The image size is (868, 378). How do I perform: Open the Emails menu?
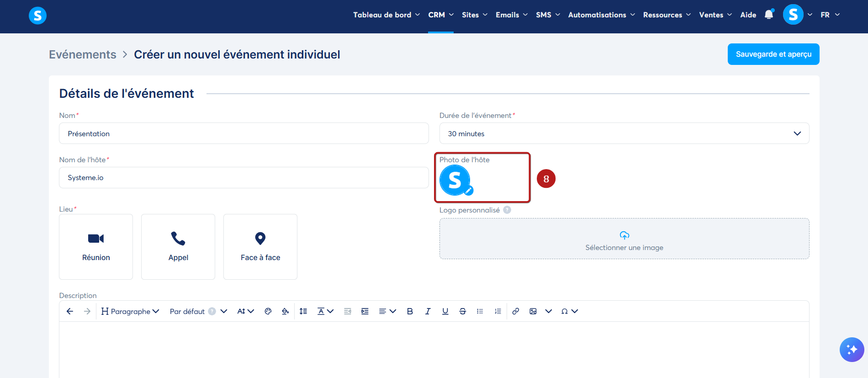click(x=512, y=15)
